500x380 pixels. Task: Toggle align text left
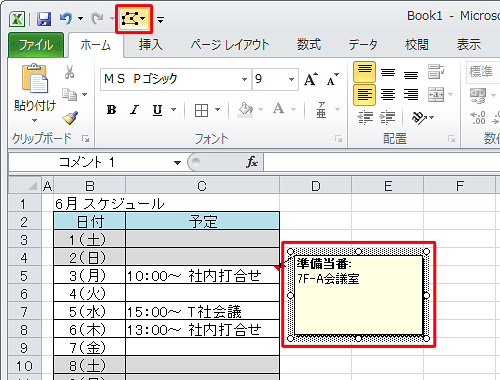tap(364, 95)
